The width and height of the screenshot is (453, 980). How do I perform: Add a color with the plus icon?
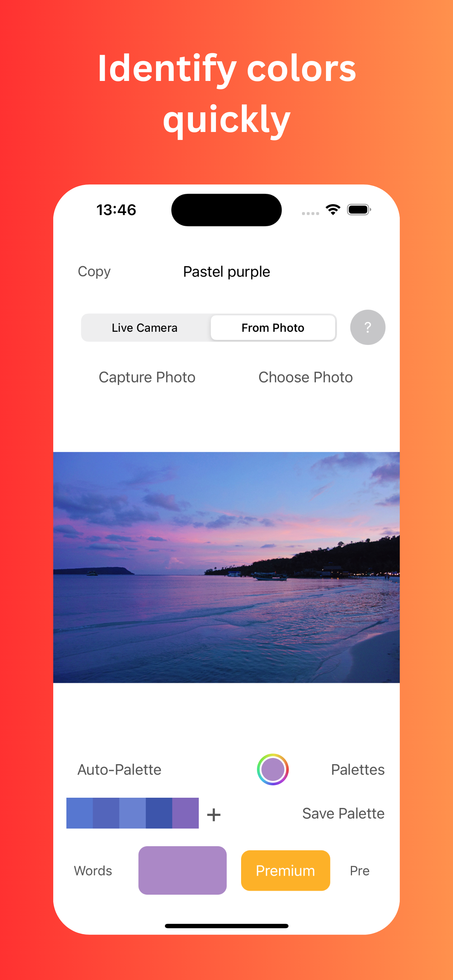coord(214,814)
